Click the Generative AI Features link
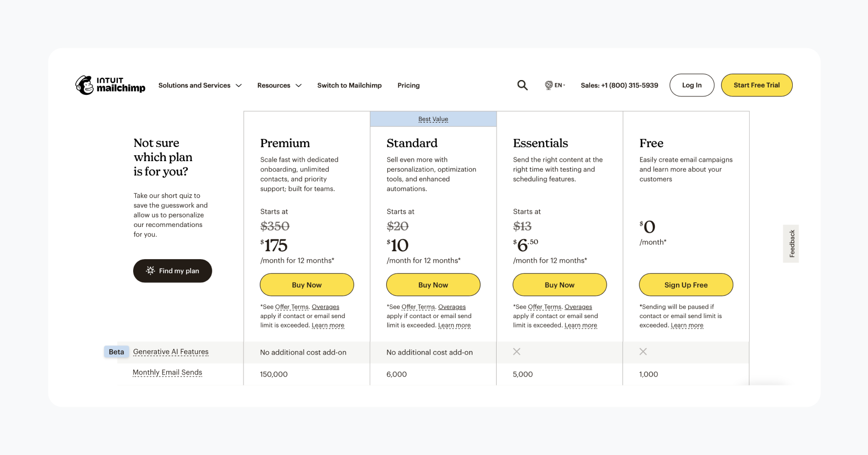Screen dimensions: 868x455 170,352
